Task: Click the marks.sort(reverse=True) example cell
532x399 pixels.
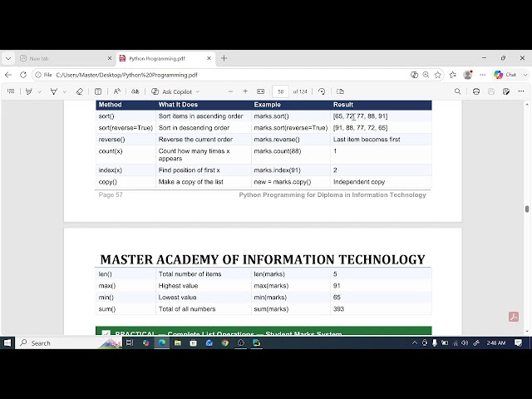Action: coord(291,128)
